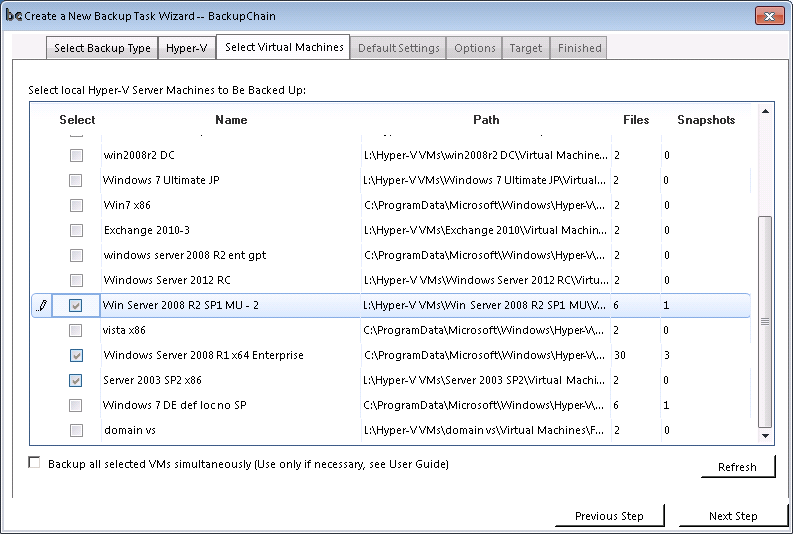Image resolution: width=793 pixels, height=534 pixels.
Task: Click path L:\Hyper-V VMs\win2008r2 DC cell
Action: tap(486, 155)
